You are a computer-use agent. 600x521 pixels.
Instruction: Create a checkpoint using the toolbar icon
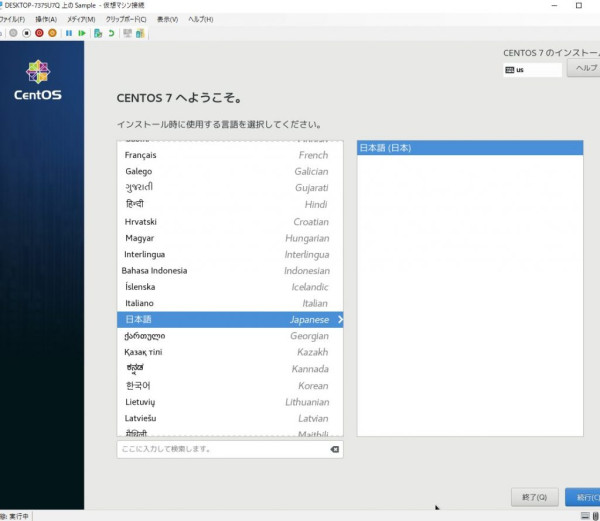pyautogui.click(x=98, y=33)
